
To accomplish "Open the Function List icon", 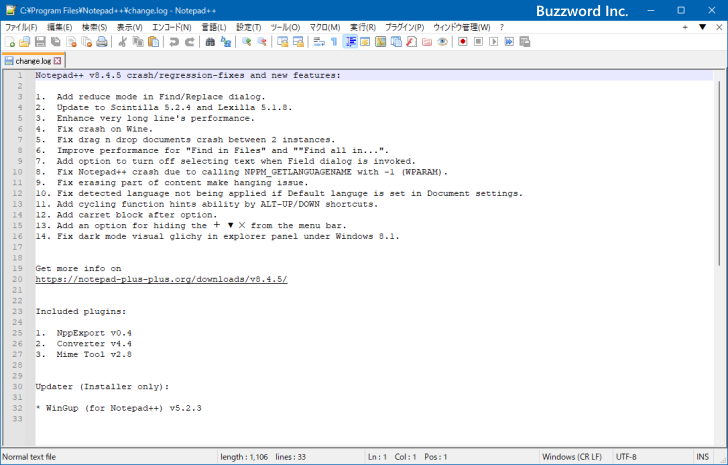I will [411, 42].
